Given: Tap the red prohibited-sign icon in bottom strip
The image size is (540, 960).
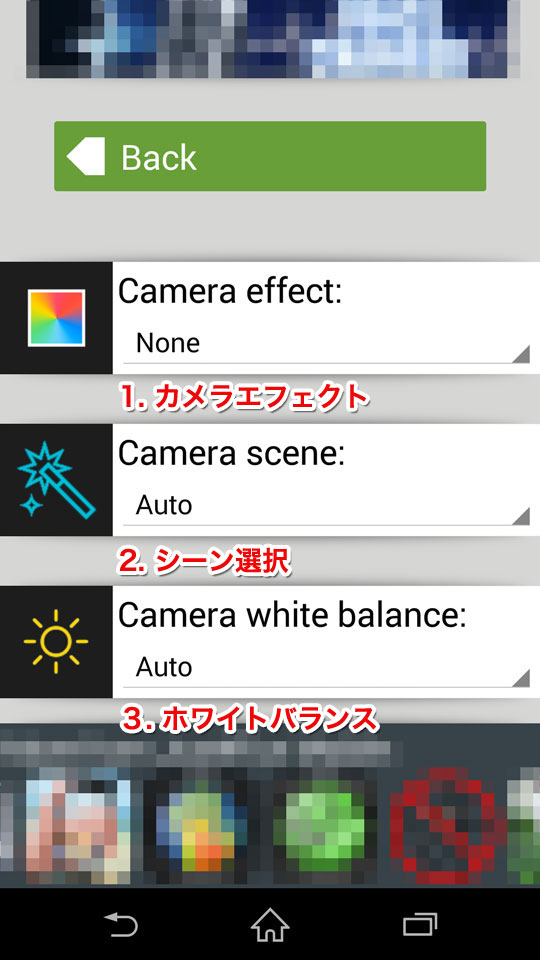Looking at the screenshot, I should click(x=442, y=825).
